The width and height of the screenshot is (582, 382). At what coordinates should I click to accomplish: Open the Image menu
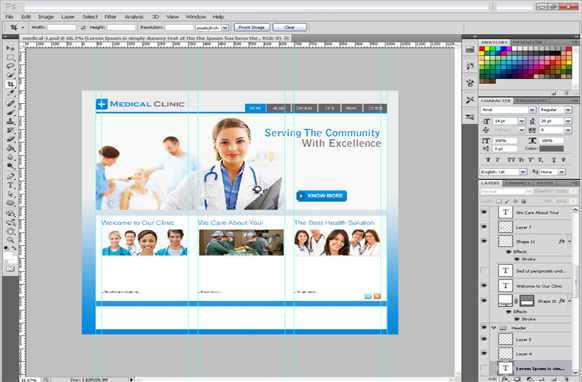[x=46, y=17]
